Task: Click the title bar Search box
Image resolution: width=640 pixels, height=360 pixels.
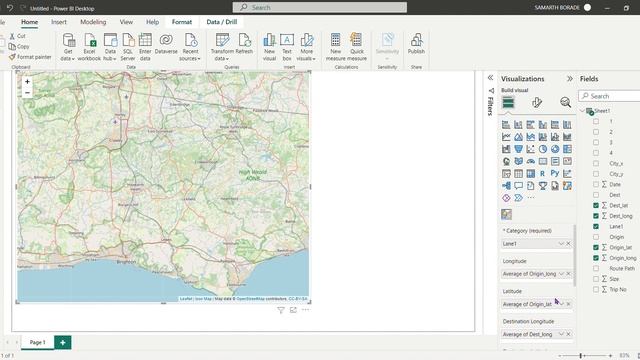Action: pos(320,7)
